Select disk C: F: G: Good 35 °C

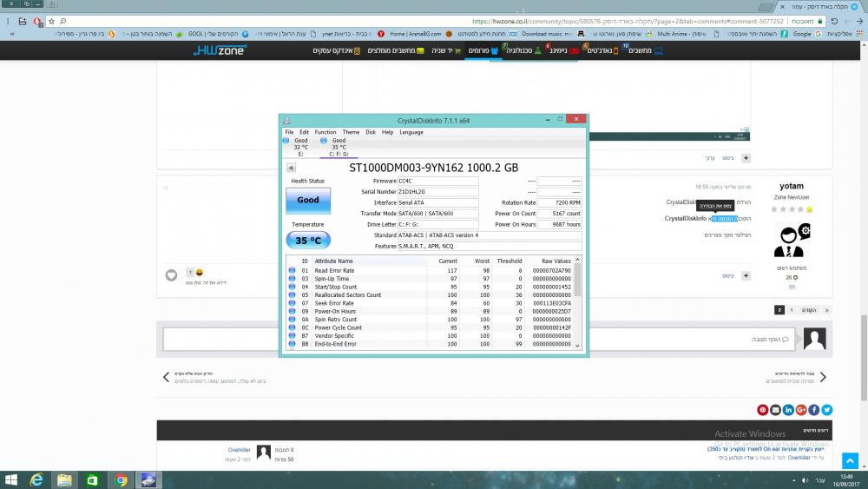(338, 148)
